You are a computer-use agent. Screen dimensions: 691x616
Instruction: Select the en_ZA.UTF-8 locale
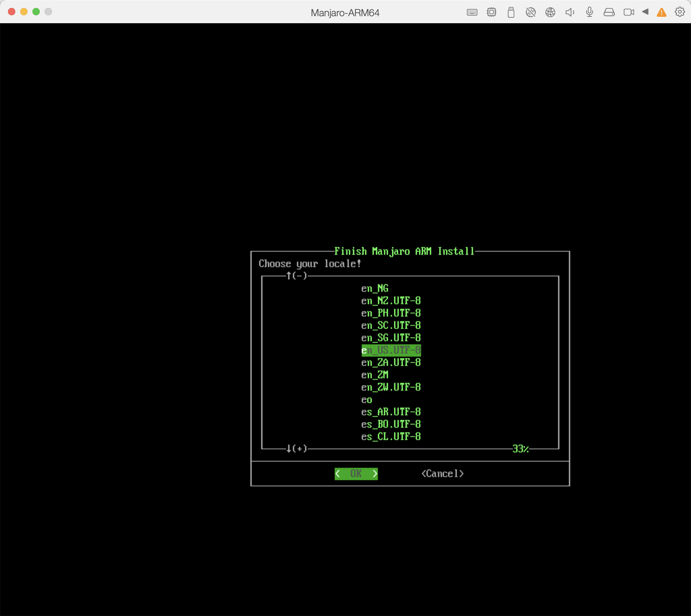(391, 362)
